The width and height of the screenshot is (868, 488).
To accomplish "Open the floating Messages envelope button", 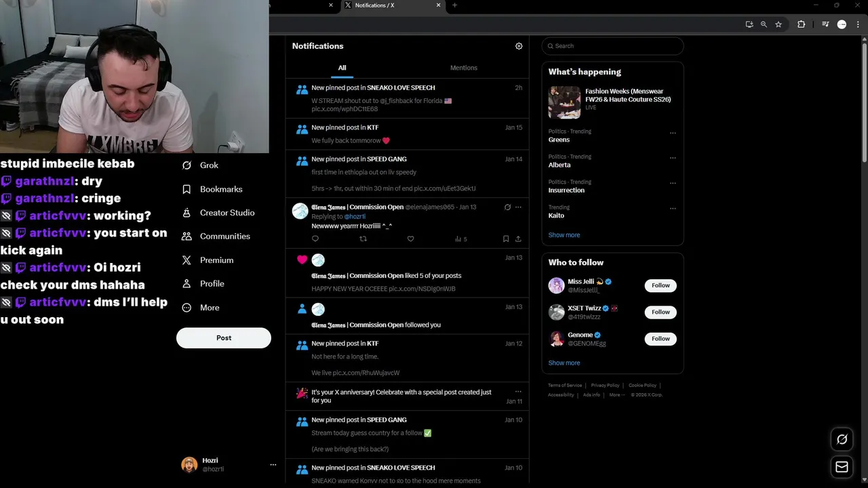I will (842, 467).
